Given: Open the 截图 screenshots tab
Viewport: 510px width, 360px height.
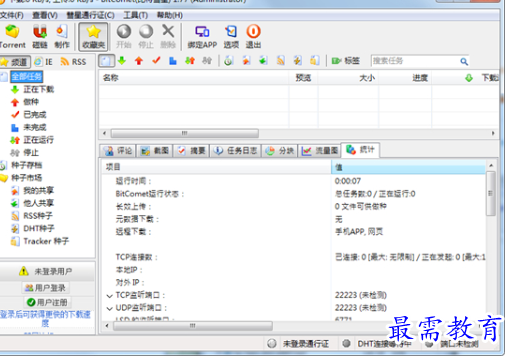Looking at the screenshot, I should coord(155,151).
